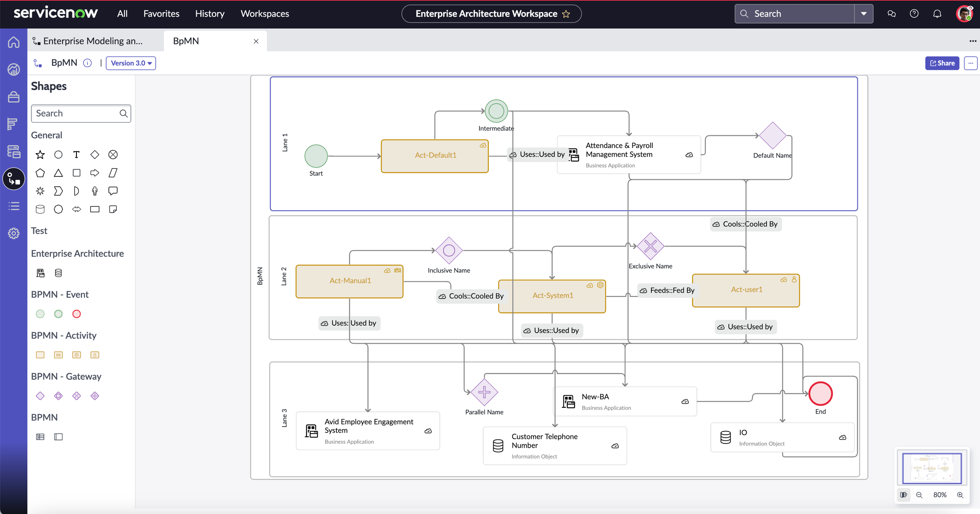Select the parallelogram shape
The width and height of the screenshot is (980, 514).
click(113, 173)
